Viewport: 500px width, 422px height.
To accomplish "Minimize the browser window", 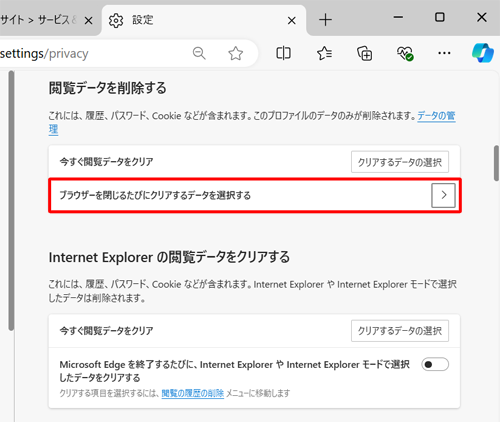I will point(398,17).
